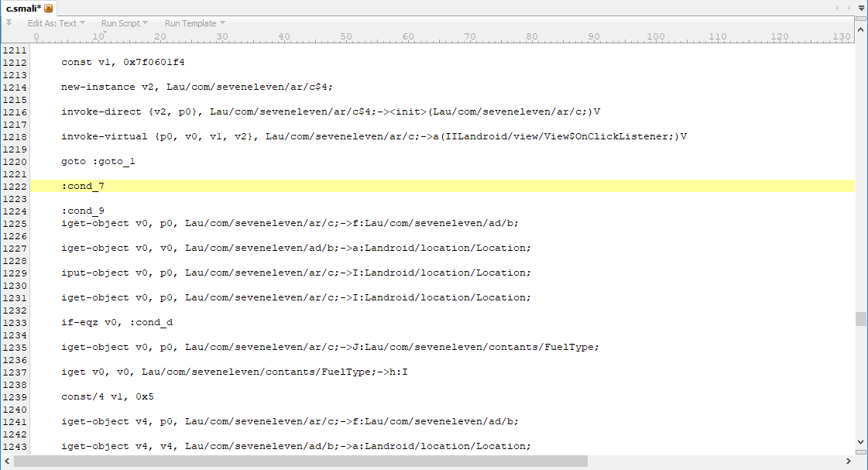Viewport: 868px width, 470px height.
Task: Click the horizontal scrollbar thumb
Action: tap(300, 461)
